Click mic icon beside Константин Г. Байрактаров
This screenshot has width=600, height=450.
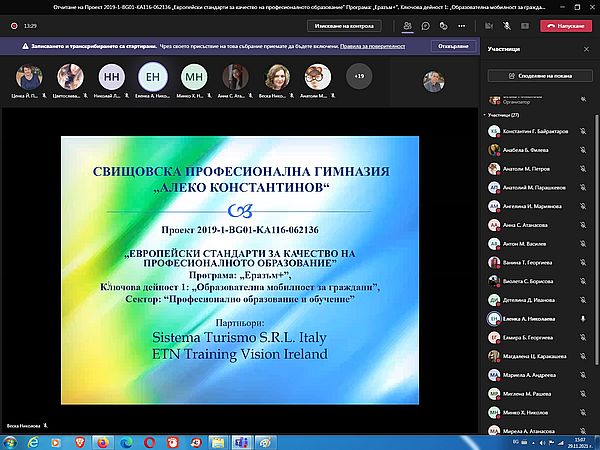pyautogui.click(x=582, y=132)
